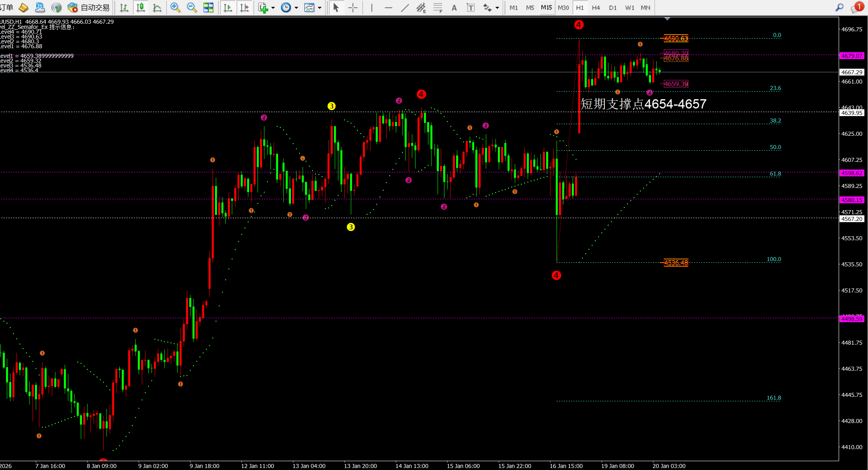This screenshot has height=470, width=868.
Task: Expand the templates dropdown arrow
Action: point(320,8)
